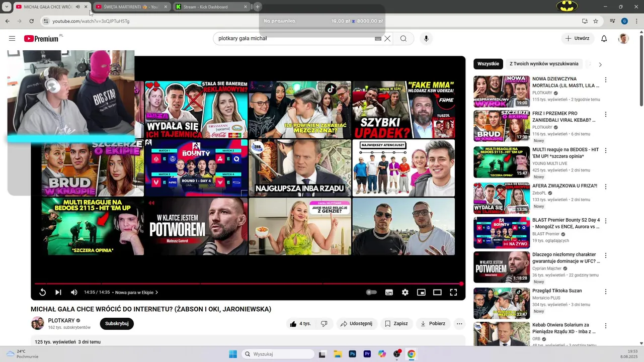644x362 pixels.
Task: Open sidebar thumbnail NOWA DZIEWCZYNA MORTALCIA
Action: point(502,92)
